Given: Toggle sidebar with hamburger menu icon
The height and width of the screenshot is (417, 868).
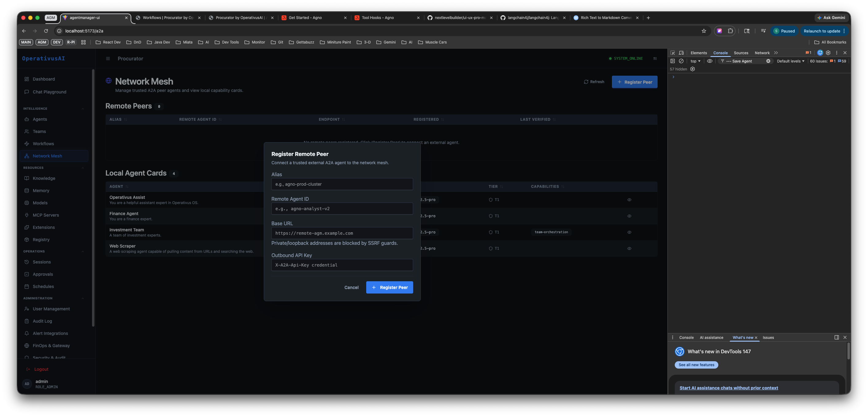Looking at the screenshot, I should tap(108, 59).
